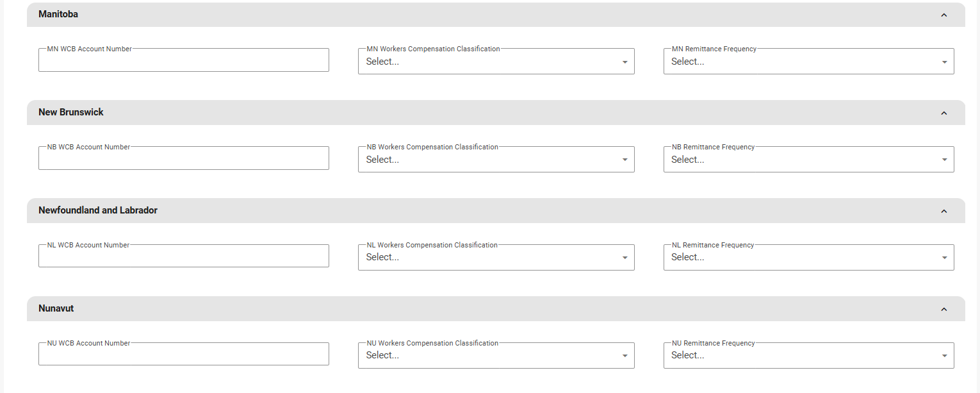This screenshot has width=980, height=393.
Task: Focus the NU WCB Account Number field
Action: pyautogui.click(x=184, y=355)
